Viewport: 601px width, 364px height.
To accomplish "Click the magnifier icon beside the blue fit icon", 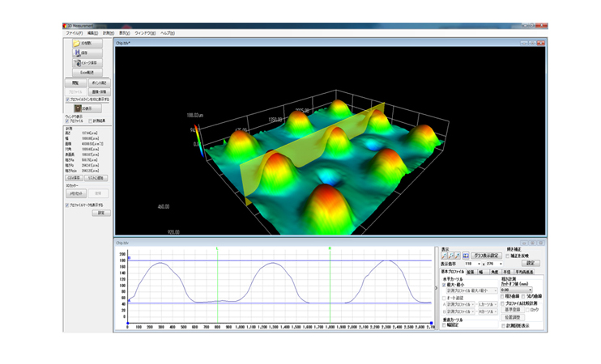I will point(458,256).
